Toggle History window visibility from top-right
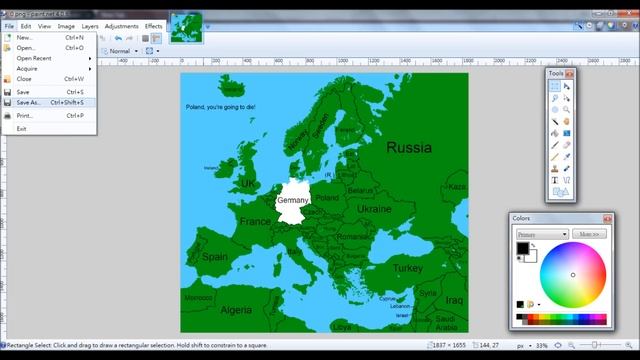The image size is (640, 360). (589, 25)
